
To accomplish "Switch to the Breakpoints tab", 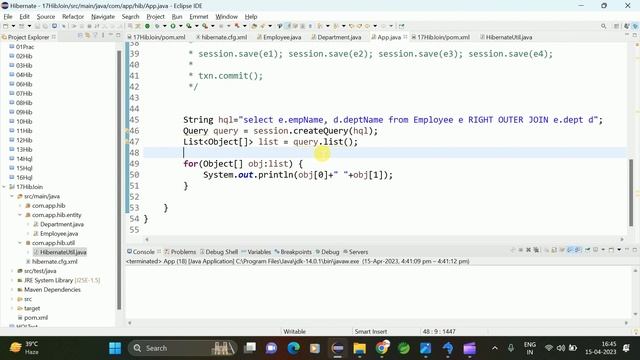I will click(293, 252).
